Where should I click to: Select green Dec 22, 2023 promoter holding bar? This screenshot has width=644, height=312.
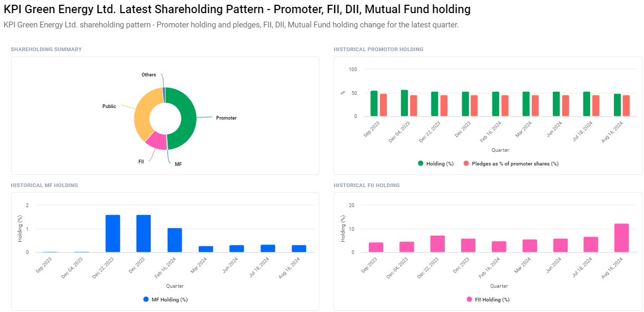pyautogui.click(x=435, y=104)
